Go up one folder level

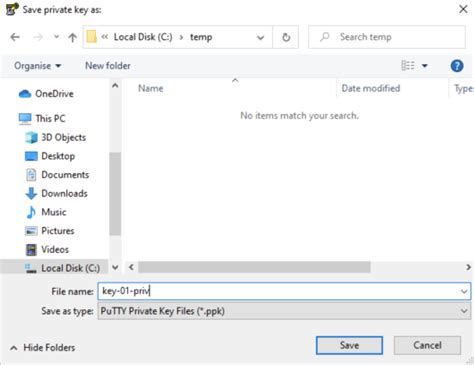(x=72, y=37)
